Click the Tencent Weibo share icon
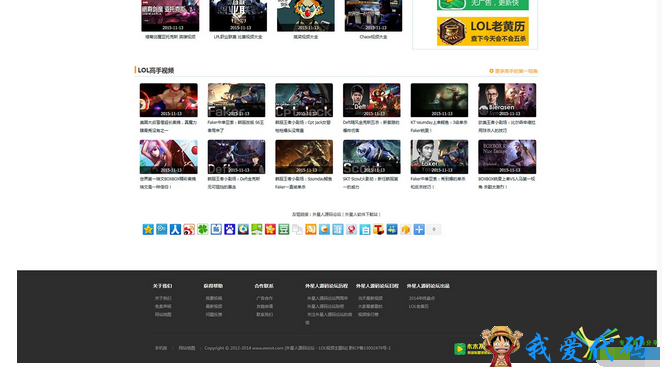The width and height of the screenshot is (665, 372). click(162, 230)
